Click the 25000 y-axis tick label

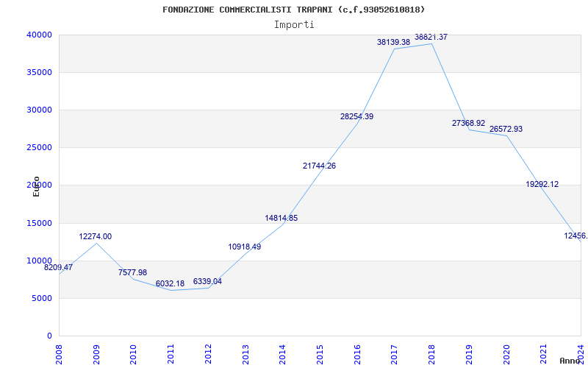click(x=39, y=148)
